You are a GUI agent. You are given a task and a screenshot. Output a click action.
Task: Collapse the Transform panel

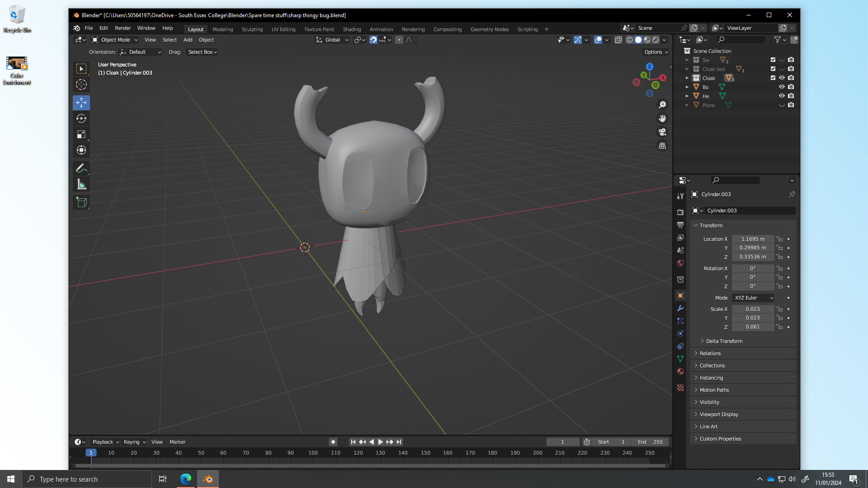(711, 225)
